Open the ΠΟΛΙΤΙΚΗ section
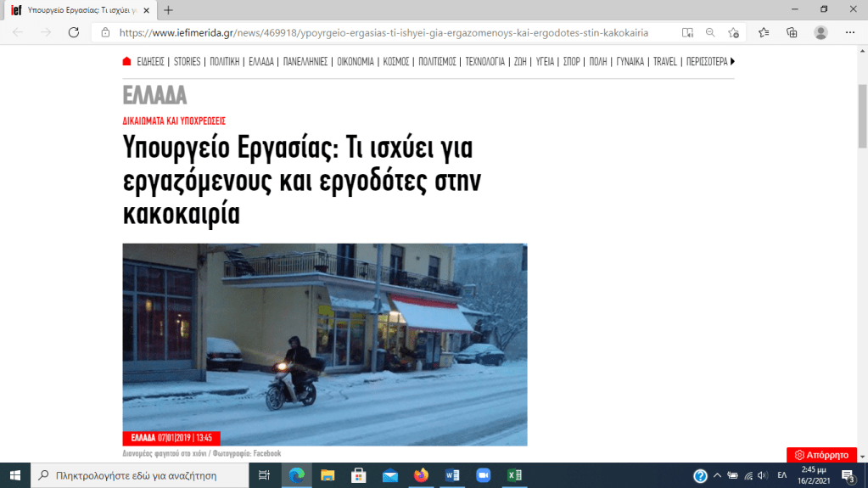 (225, 61)
